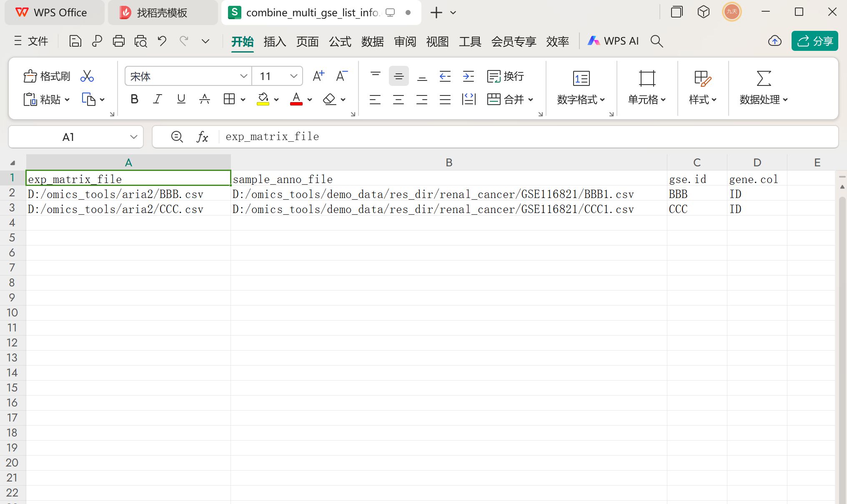Viewport: 847px width, 504px height.
Task: Toggle italic text style
Action: [x=157, y=99]
